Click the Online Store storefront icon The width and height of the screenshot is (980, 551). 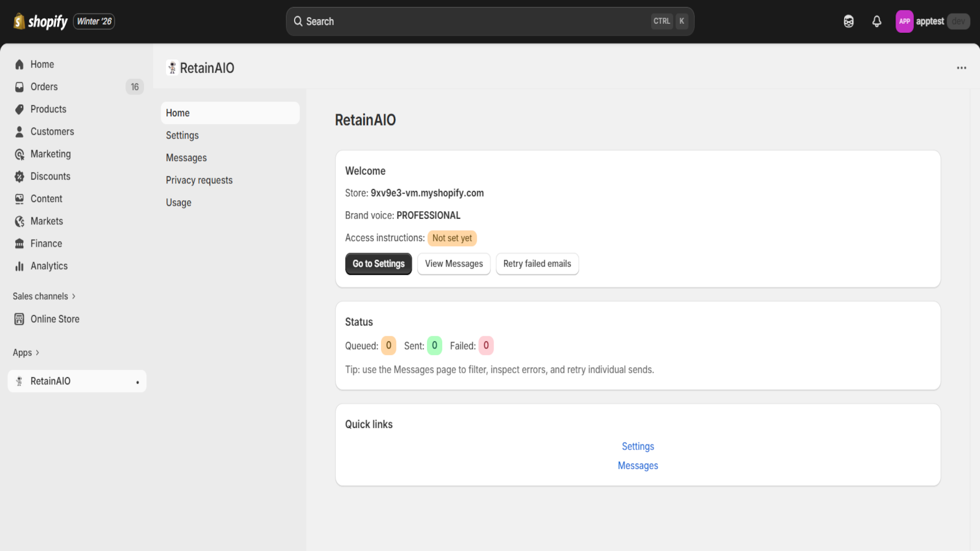19,318
